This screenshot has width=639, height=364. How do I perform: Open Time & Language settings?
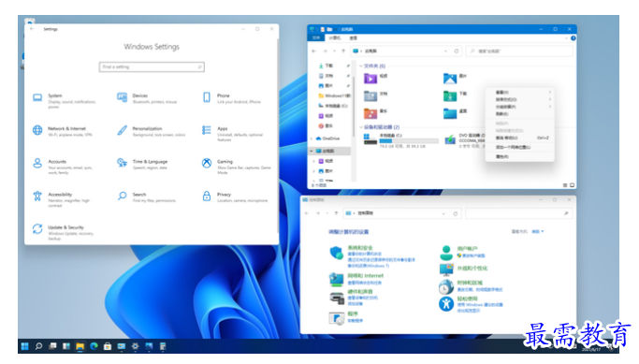[x=141, y=165]
